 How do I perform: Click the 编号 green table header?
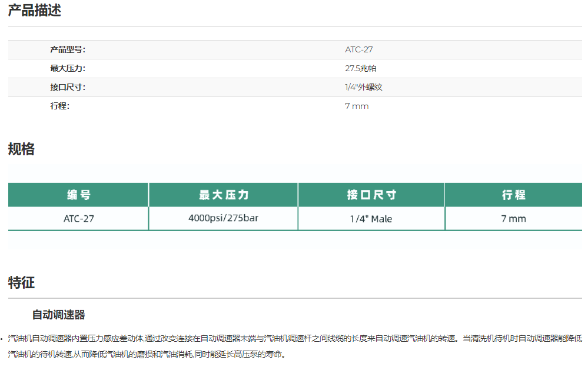pyautogui.click(x=78, y=195)
